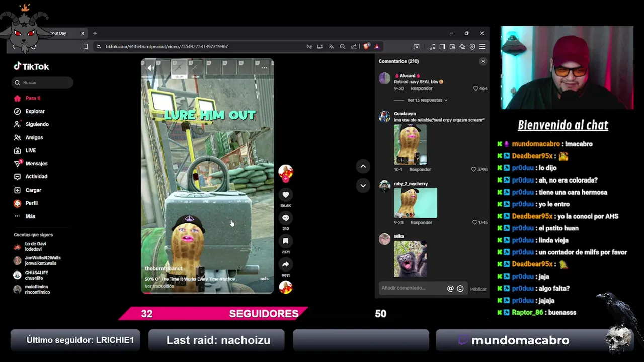Open ruby_2_mycherry's peanut image
Screen dimensions: 644x362
pos(416,203)
